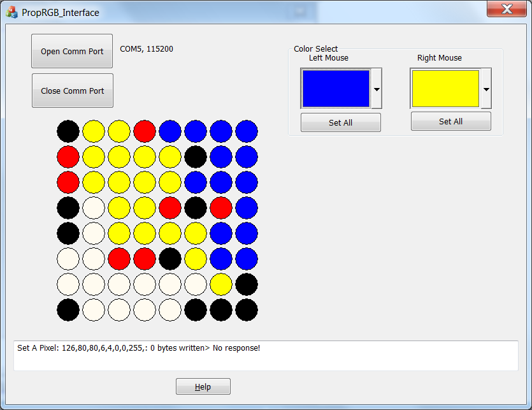Click the black pixel in the second row
The width and height of the screenshot is (532, 410).
196,156
